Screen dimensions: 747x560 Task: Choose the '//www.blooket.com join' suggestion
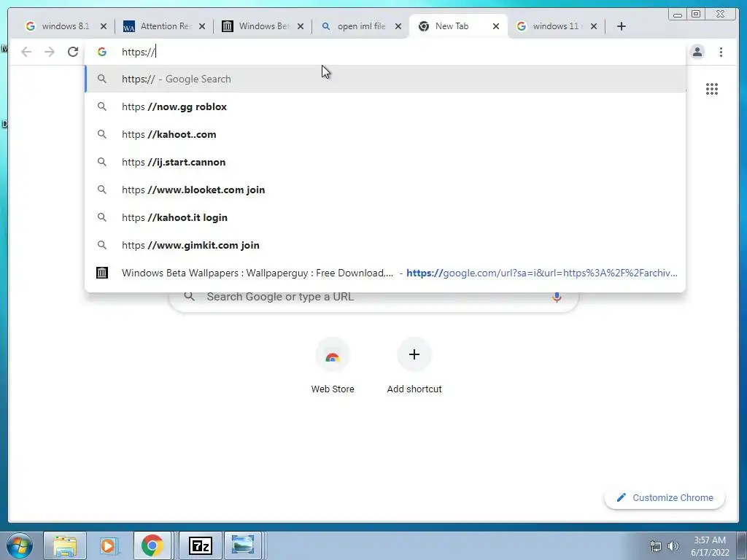[x=385, y=190]
